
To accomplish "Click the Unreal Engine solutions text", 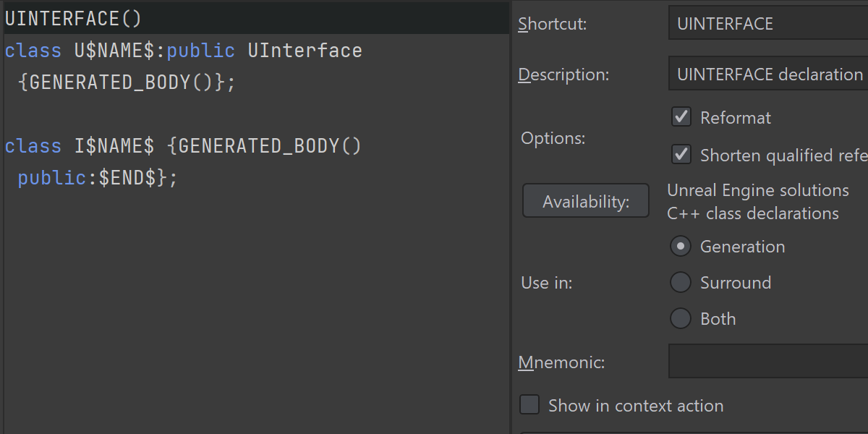I will pos(757,190).
